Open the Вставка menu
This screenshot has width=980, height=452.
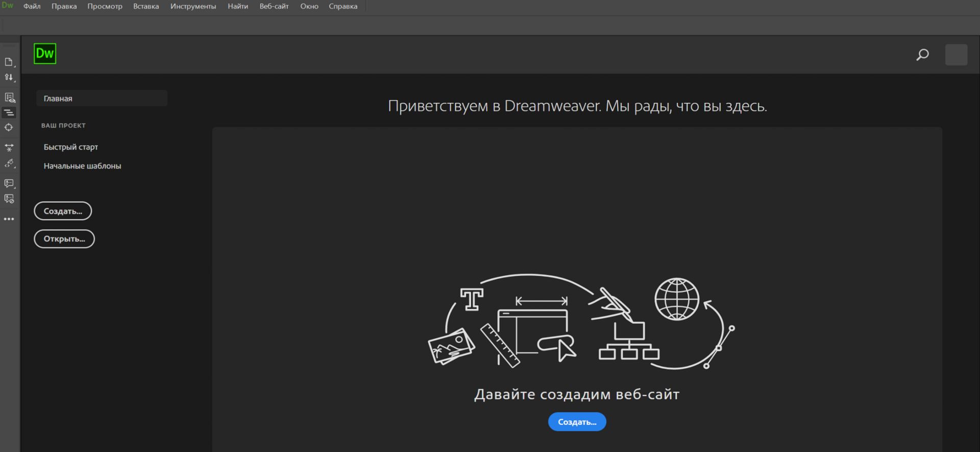click(146, 6)
